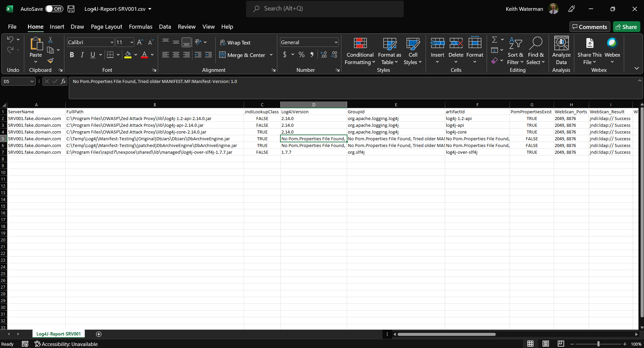Click the Increase Decimal icon

tap(324, 55)
